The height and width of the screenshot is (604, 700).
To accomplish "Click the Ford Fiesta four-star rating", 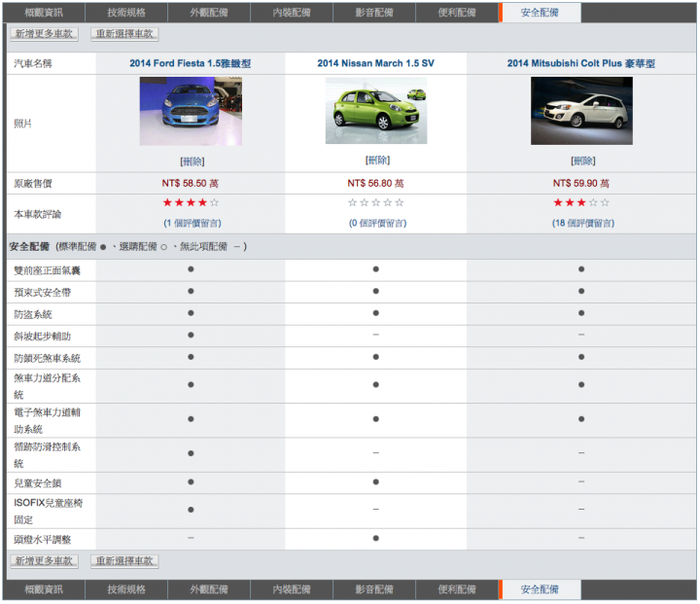I will click(191, 203).
